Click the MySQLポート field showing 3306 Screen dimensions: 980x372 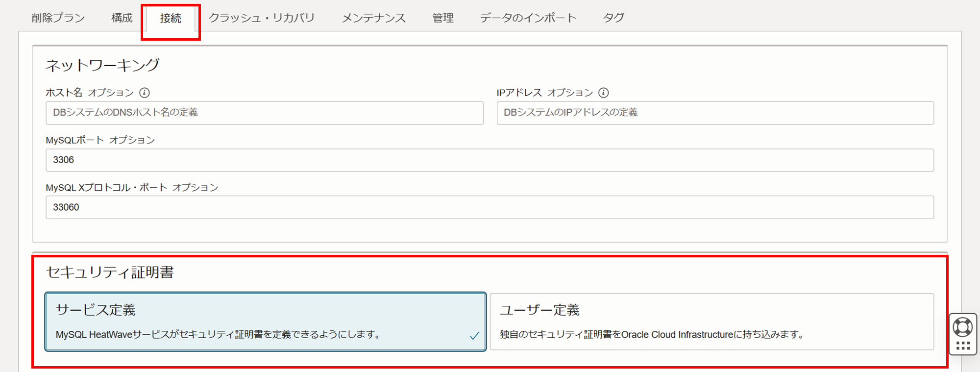click(490, 160)
